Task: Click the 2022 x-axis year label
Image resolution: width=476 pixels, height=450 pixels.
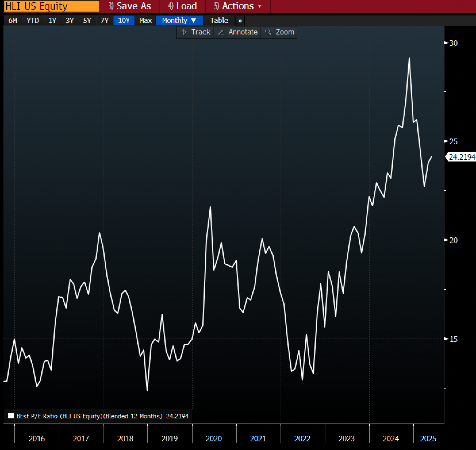Action: [302, 439]
